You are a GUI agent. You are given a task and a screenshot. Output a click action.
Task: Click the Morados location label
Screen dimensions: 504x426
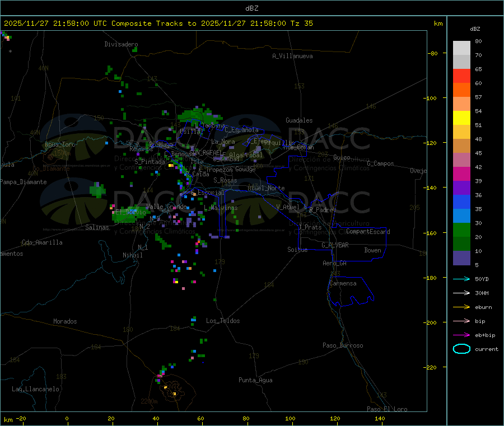65,321
